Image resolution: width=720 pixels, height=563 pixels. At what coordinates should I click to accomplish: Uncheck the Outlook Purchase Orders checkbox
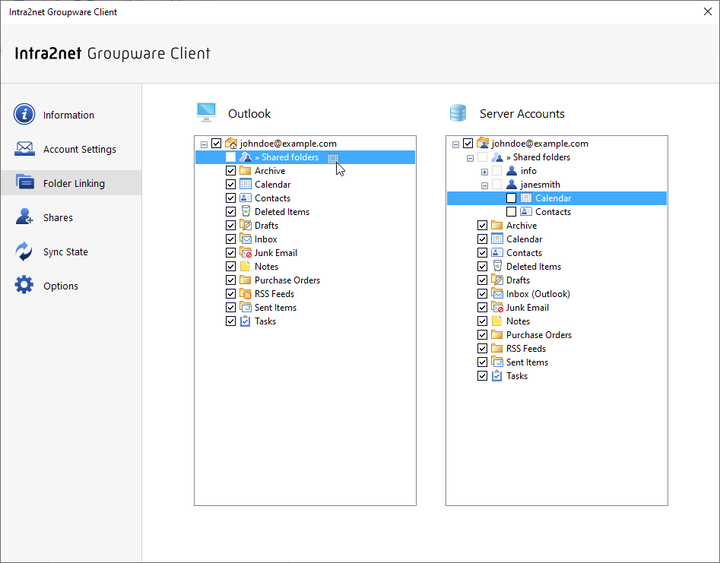231,280
